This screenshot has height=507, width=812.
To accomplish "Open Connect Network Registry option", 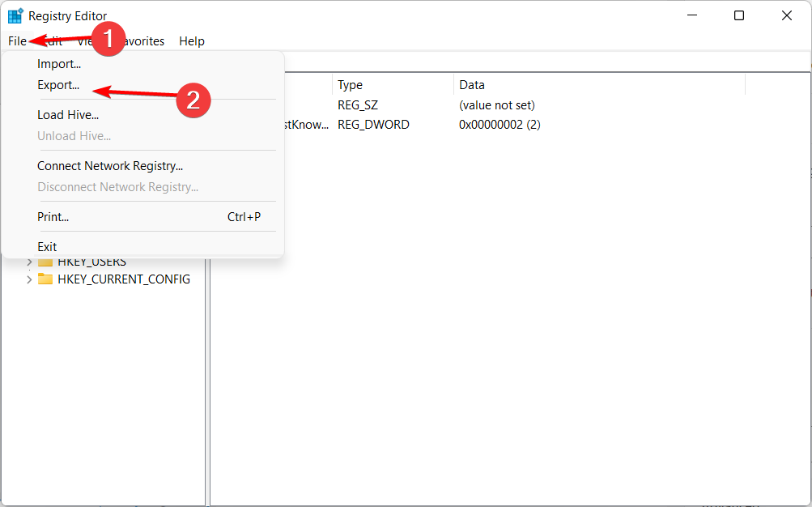I will tap(110, 165).
